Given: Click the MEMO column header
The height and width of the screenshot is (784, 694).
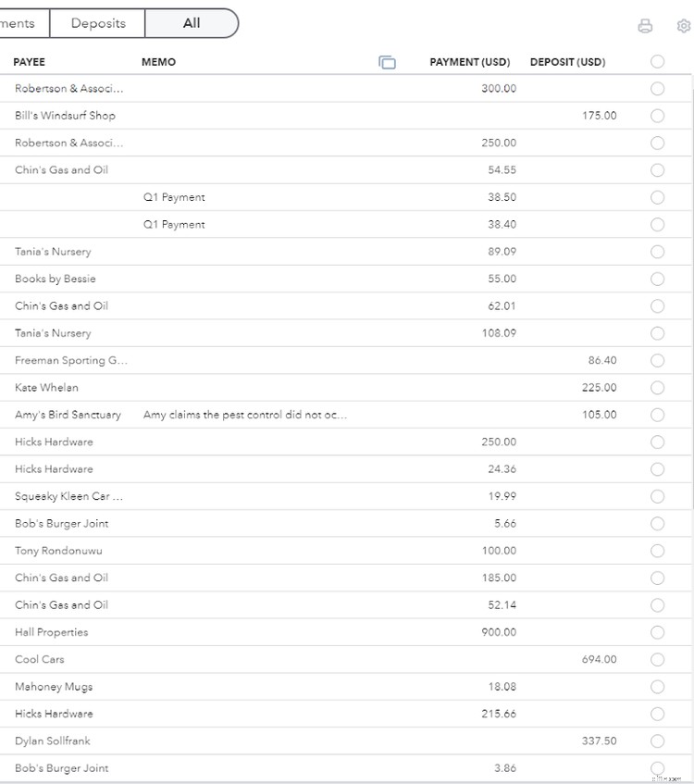Looking at the screenshot, I should (156, 62).
